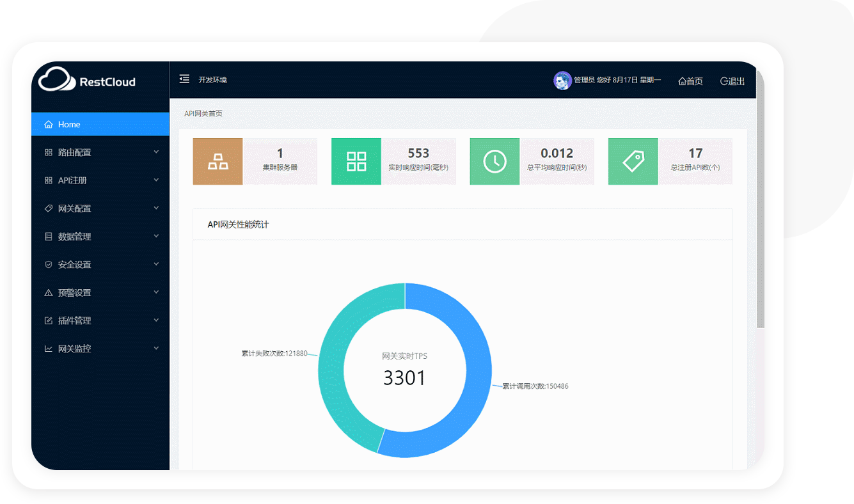The image size is (854, 504).
Task: Click the 553 real-time response value
Action: (x=418, y=154)
